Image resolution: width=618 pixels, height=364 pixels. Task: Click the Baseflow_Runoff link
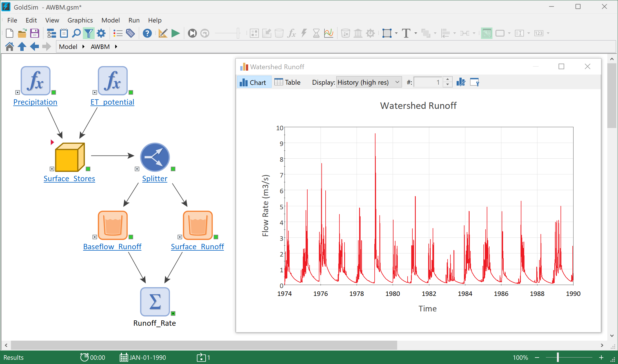(112, 247)
